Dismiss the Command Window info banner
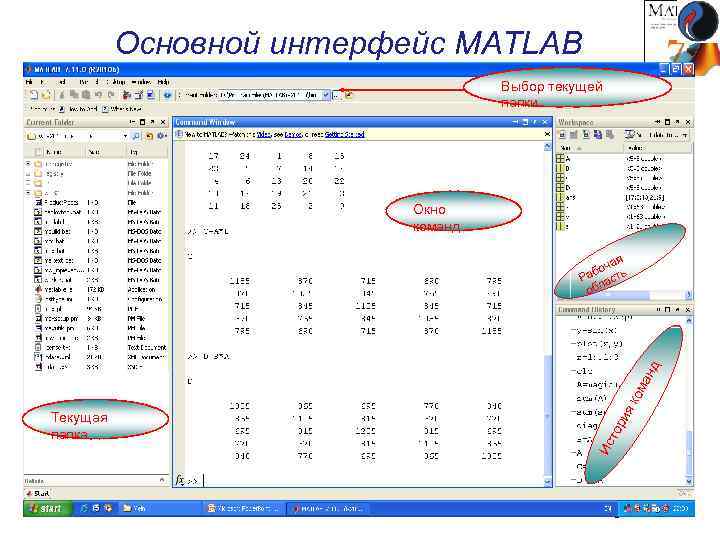This screenshot has height=540, width=720. coord(547,134)
